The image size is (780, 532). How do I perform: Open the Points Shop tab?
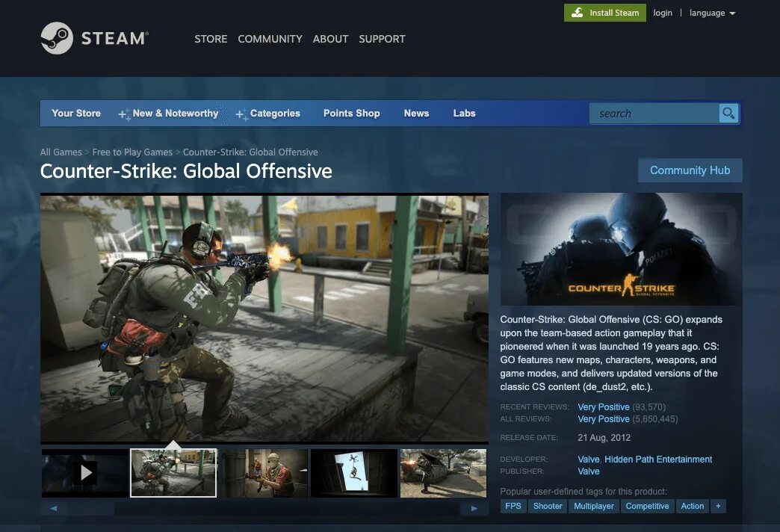pyautogui.click(x=352, y=114)
